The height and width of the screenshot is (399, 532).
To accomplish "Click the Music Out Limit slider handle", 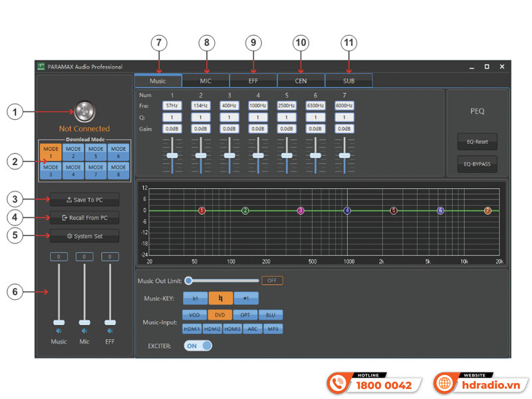I will [x=190, y=280].
